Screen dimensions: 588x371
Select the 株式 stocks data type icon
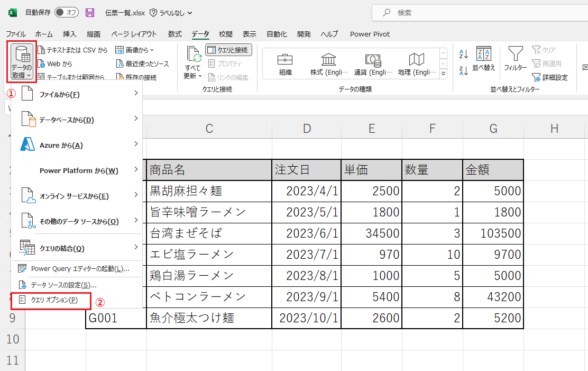pos(329,59)
